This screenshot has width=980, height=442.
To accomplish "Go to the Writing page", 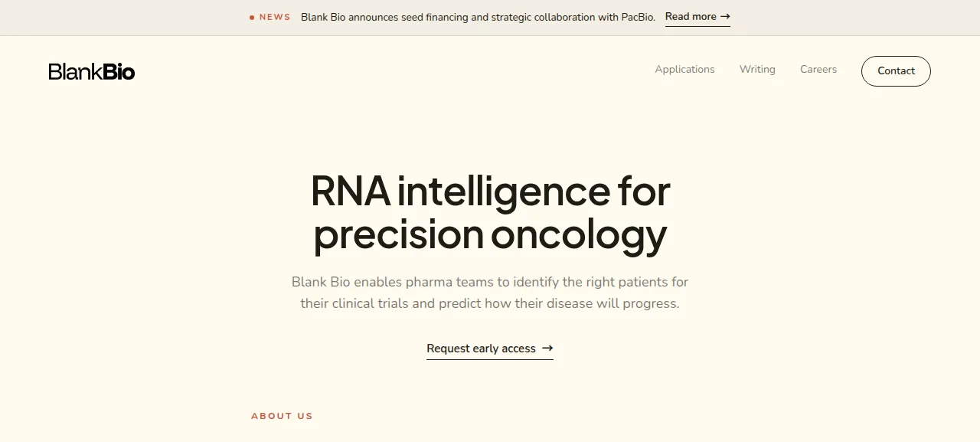I will [757, 69].
